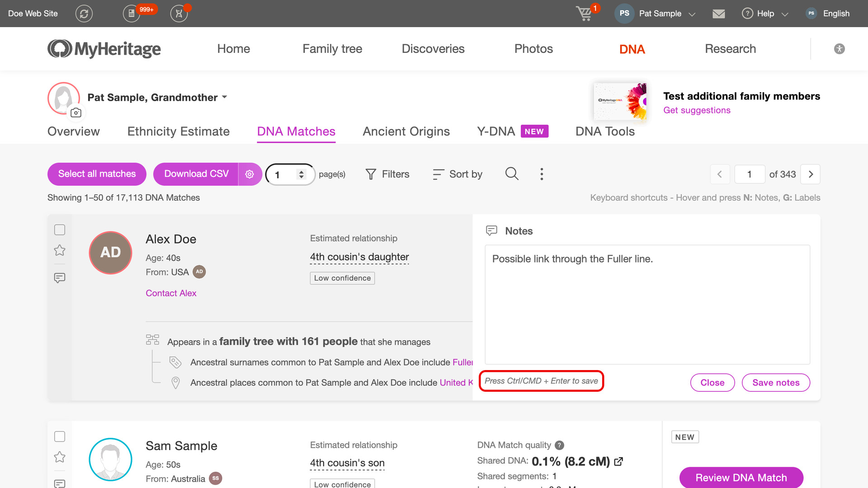Click the camera icon on profile photo

[x=76, y=113]
